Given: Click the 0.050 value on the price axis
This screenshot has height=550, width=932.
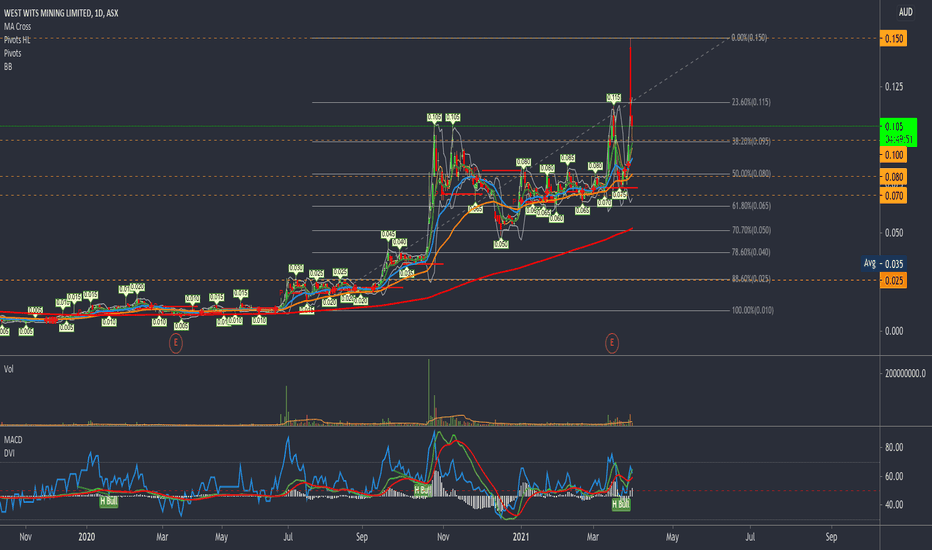Looking at the screenshot, I should 893,233.
